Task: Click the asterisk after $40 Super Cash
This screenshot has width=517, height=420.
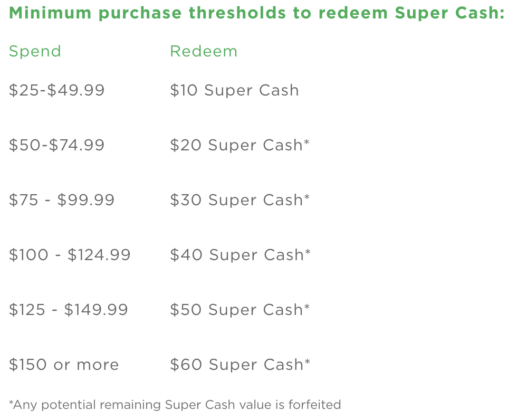Action: point(308,252)
